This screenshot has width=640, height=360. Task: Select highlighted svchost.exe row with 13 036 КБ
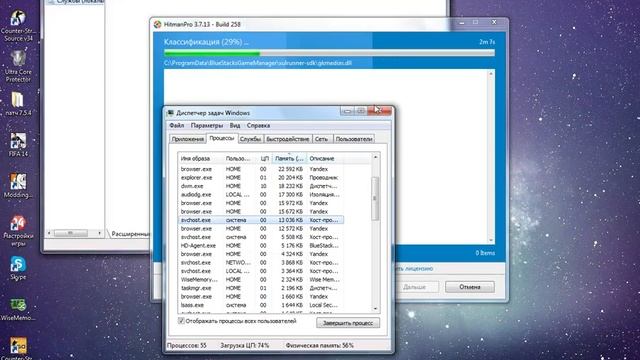coord(260,220)
